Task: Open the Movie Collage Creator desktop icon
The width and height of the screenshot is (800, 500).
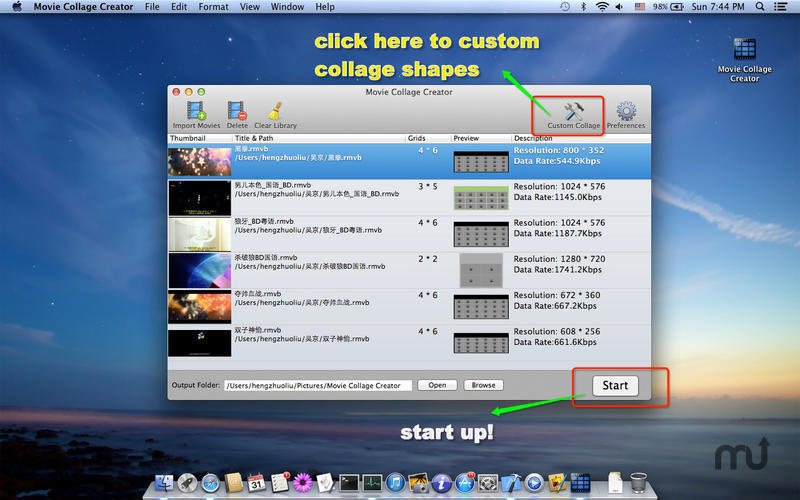Action: point(744,50)
